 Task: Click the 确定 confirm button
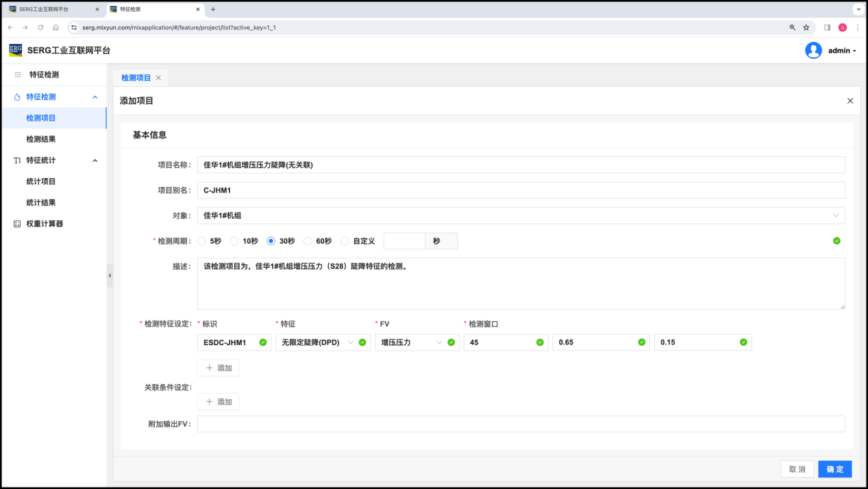pyautogui.click(x=834, y=469)
